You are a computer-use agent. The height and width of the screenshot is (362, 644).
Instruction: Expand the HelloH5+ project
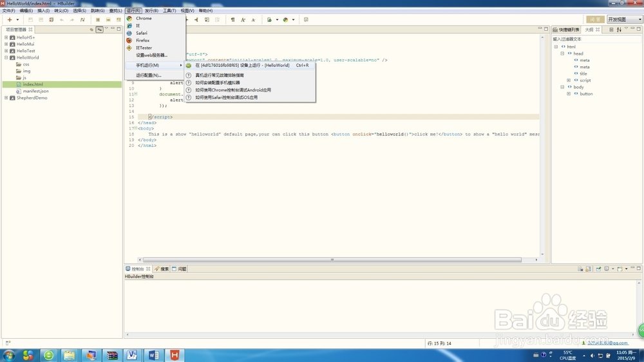(x=6, y=37)
